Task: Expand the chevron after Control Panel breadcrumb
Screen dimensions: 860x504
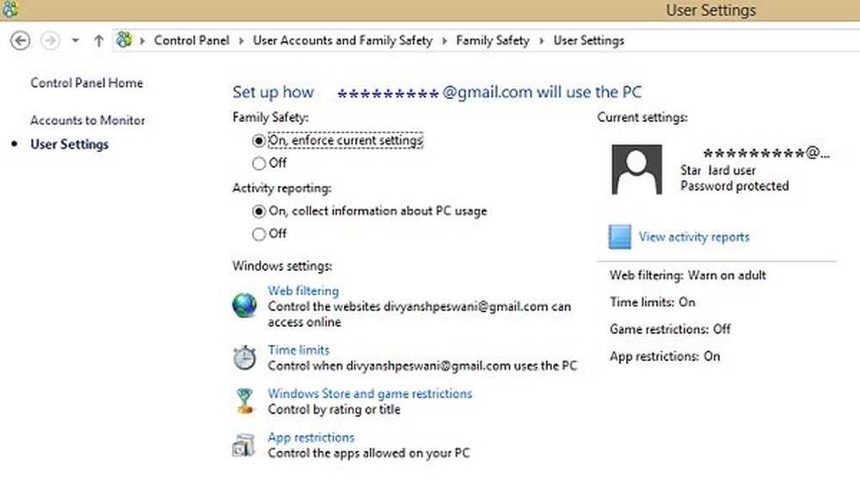Action: click(x=241, y=40)
